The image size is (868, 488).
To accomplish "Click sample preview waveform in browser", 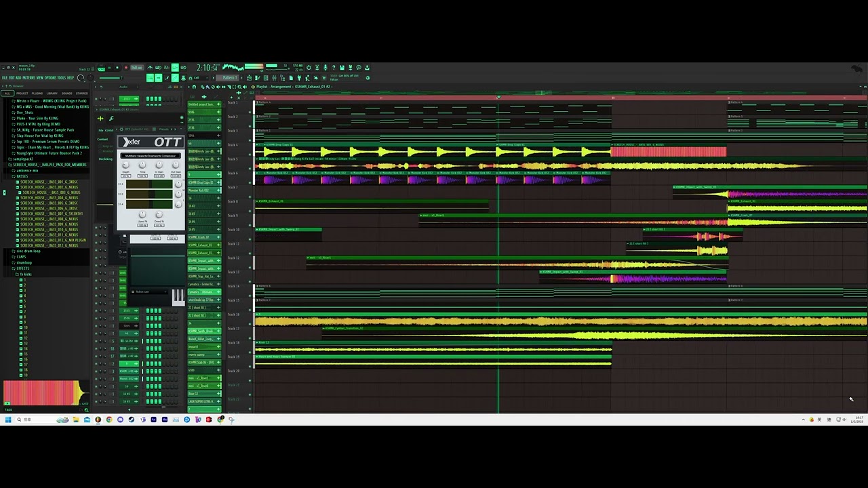I will [x=45, y=393].
